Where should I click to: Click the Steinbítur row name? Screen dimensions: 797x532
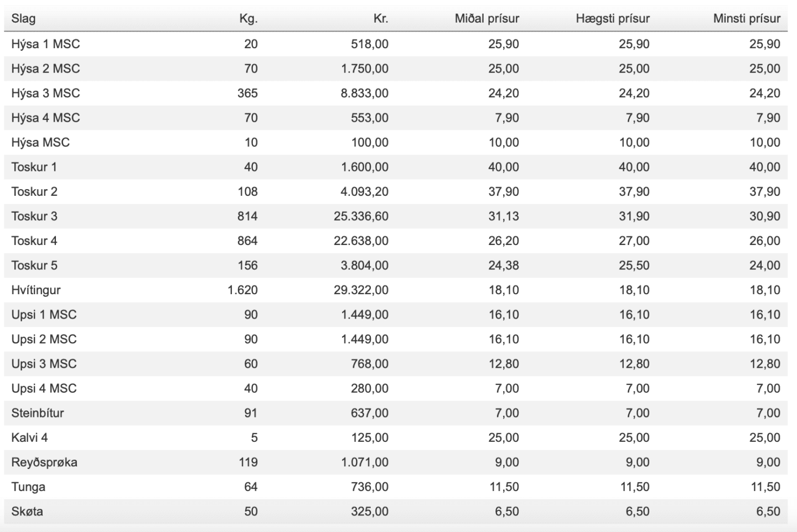(x=38, y=413)
